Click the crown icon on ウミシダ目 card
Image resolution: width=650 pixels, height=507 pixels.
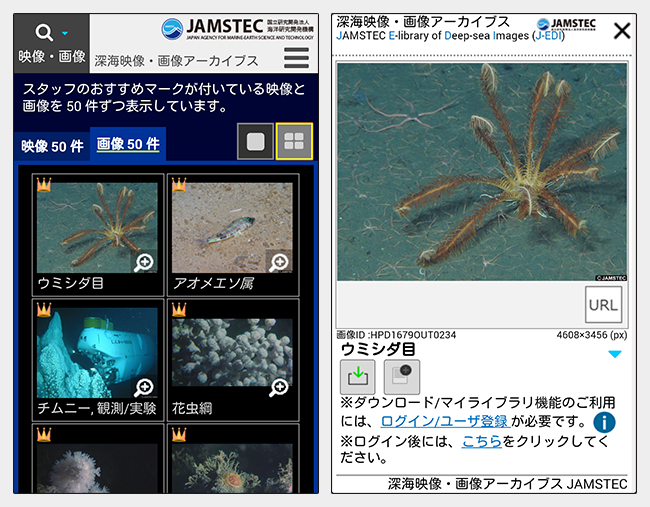click(x=44, y=184)
